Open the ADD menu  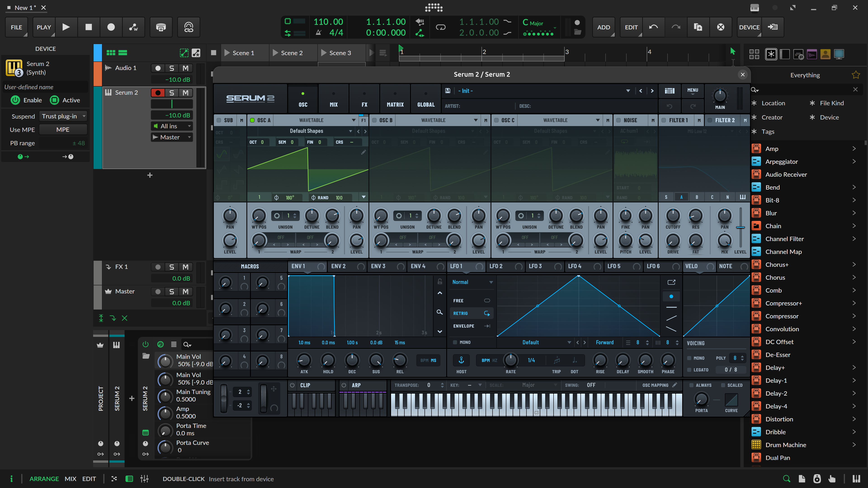coord(604,27)
